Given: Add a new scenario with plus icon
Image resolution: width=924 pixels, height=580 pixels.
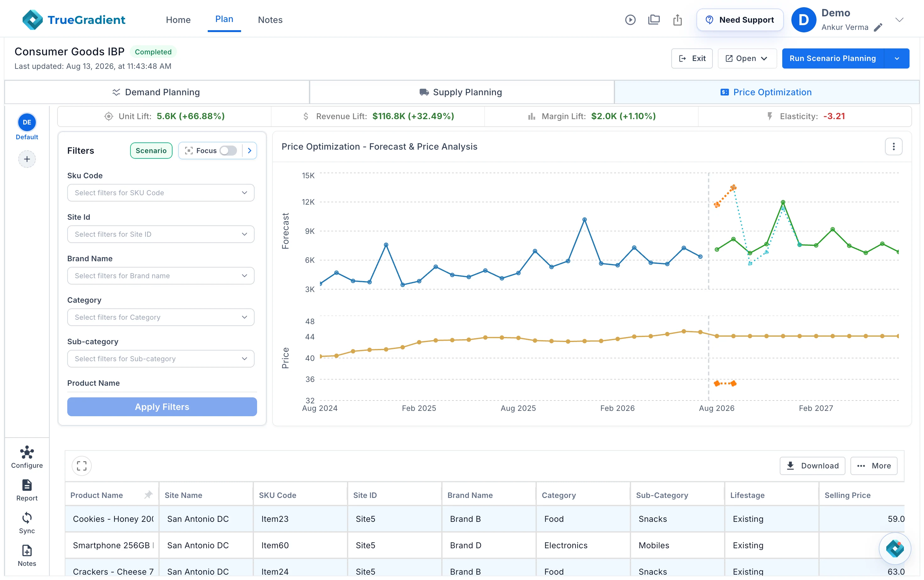Looking at the screenshot, I should [x=27, y=159].
